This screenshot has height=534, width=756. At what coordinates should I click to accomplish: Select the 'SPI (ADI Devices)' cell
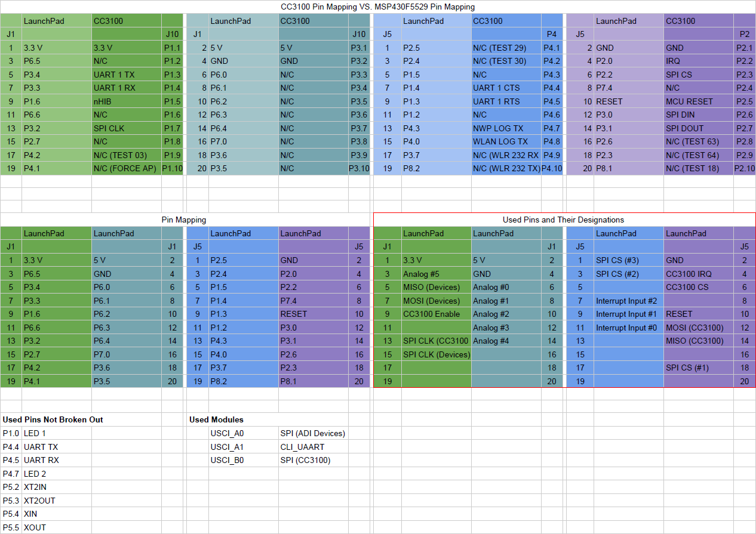(x=314, y=433)
